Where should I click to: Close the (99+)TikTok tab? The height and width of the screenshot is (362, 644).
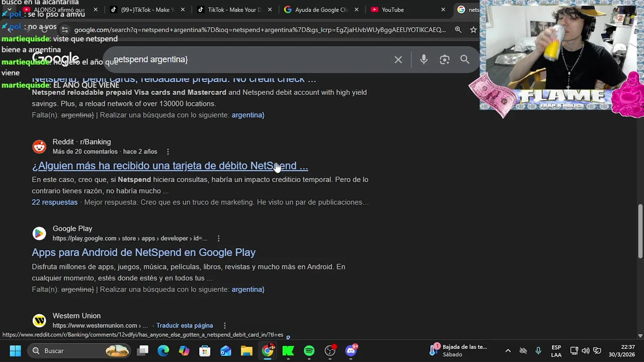(182, 10)
